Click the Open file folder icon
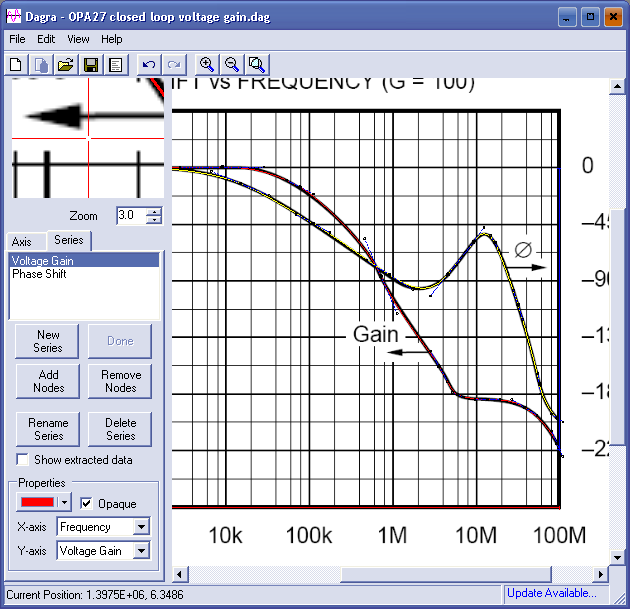Screen dimensions: 630x609 click(65, 64)
